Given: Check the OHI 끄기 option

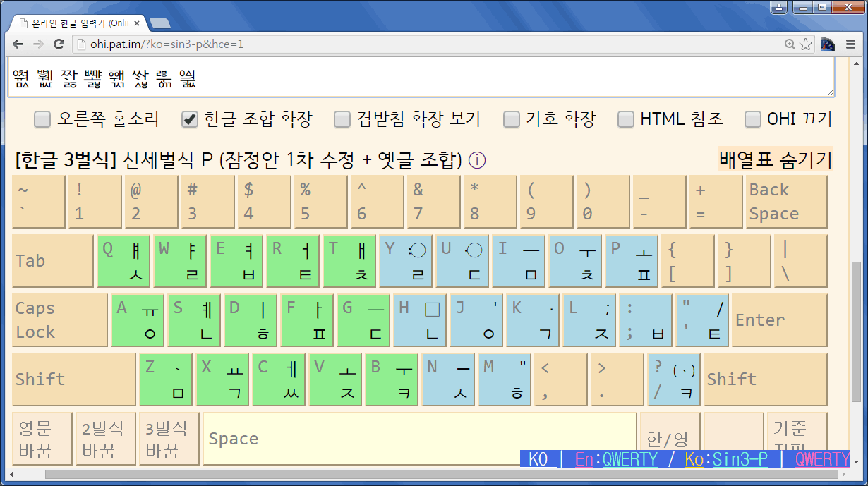Looking at the screenshot, I should tap(754, 119).
